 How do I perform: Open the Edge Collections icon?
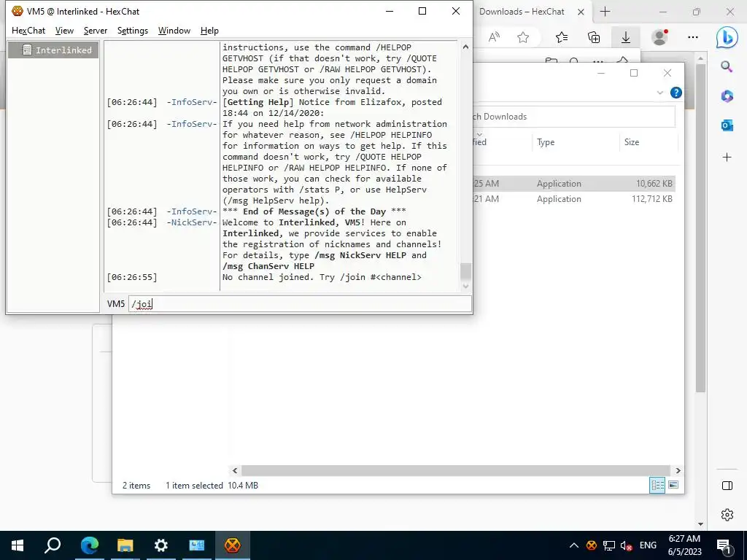594,37
